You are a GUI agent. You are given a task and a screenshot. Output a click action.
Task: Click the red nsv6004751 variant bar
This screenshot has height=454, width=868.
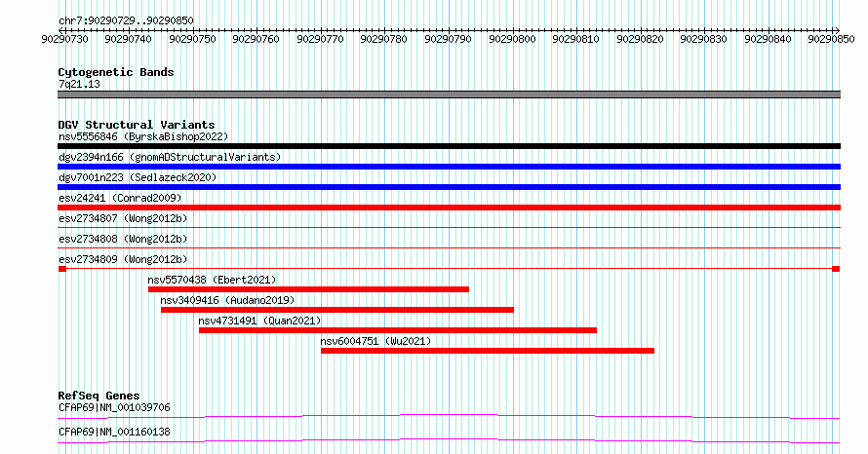tap(487, 351)
